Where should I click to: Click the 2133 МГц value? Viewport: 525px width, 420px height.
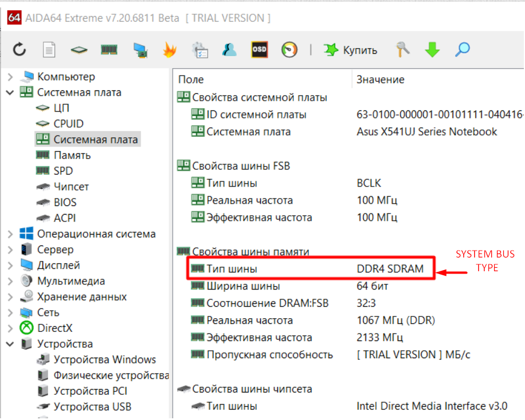(x=380, y=337)
